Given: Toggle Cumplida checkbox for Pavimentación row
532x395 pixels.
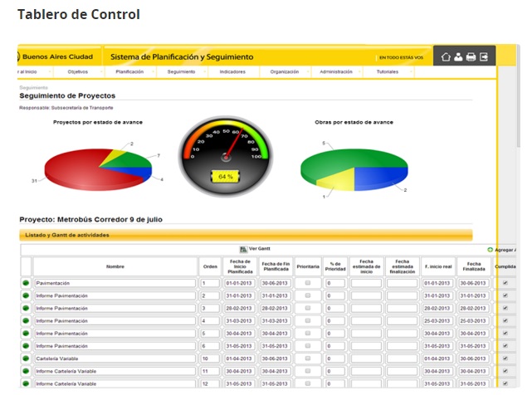Looking at the screenshot, I should point(505,283).
